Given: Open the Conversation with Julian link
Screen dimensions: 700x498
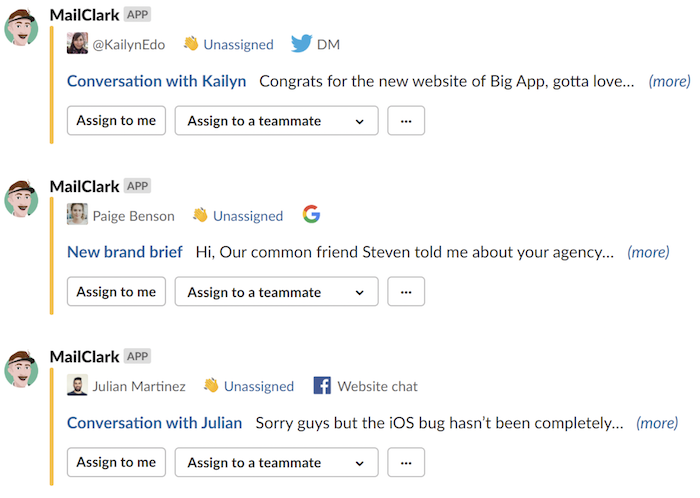Looking at the screenshot, I should [x=154, y=423].
